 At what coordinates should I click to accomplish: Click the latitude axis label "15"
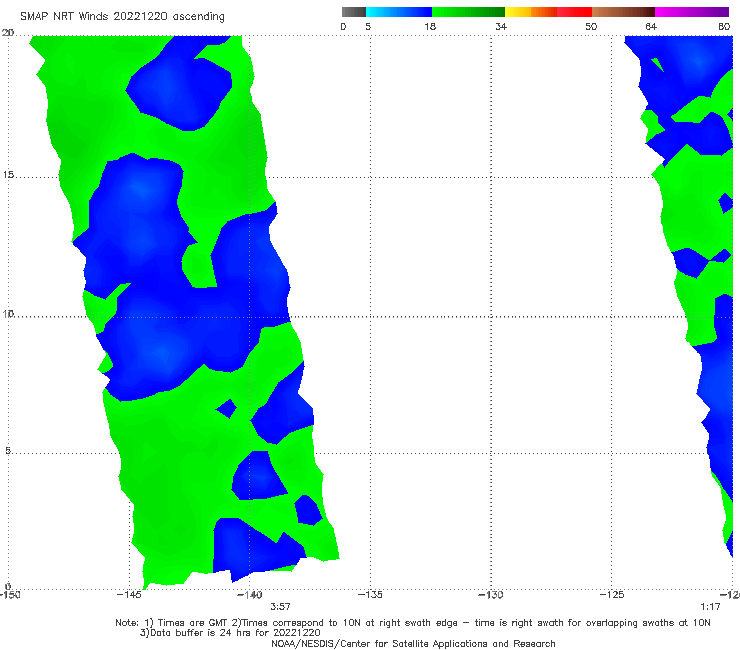(8, 175)
